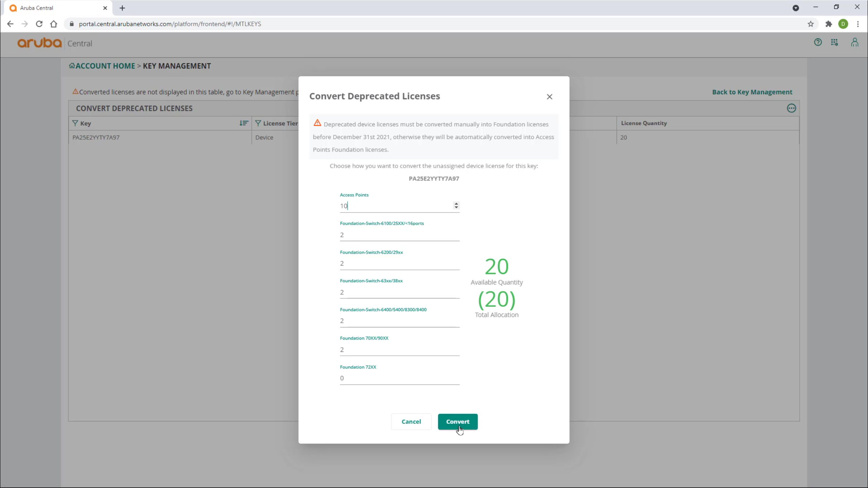Screen dimensions: 868x488
Task: Bookmark the page with the star icon
Action: 811,24
